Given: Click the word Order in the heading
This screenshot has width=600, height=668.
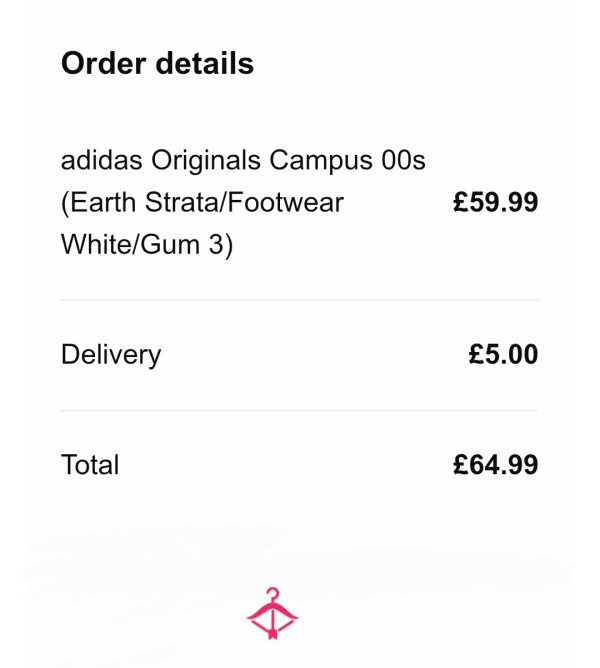Looking at the screenshot, I should (104, 63).
